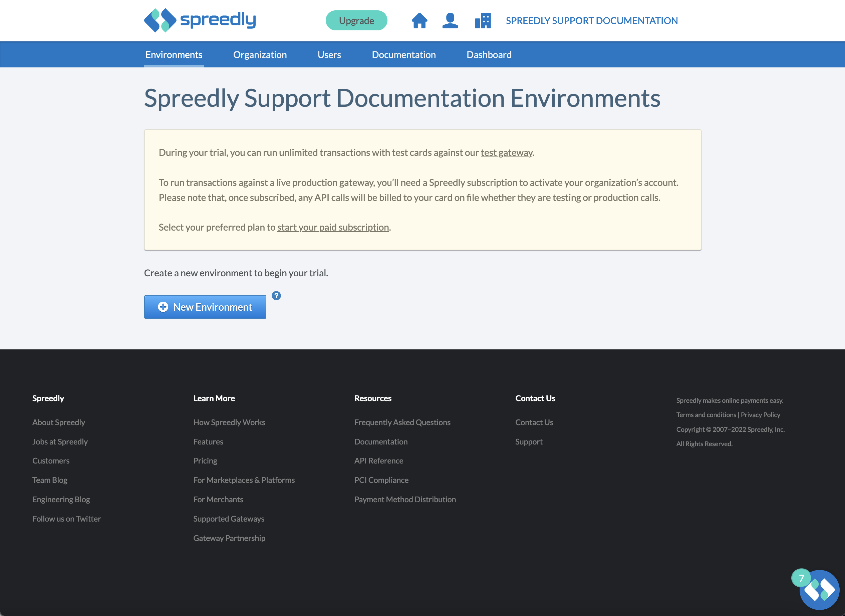845x616 pixels.
Task: Open Documentation link under Resources
Action: [381, 441]
